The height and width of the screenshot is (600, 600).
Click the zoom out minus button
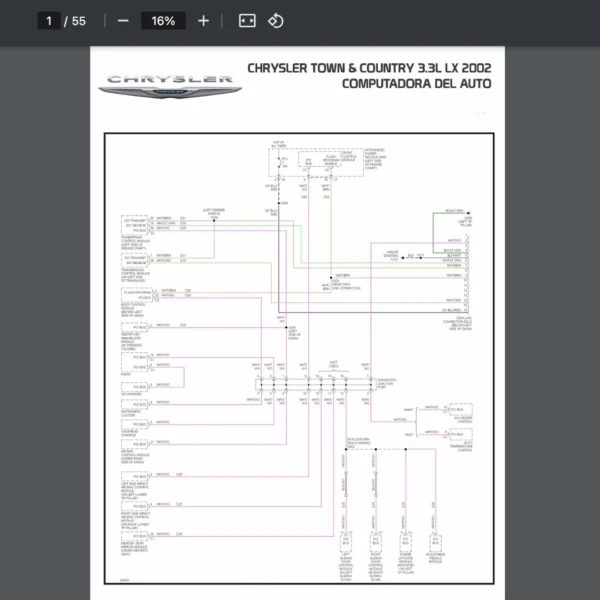pyautogui.click(x=123, y=21)
